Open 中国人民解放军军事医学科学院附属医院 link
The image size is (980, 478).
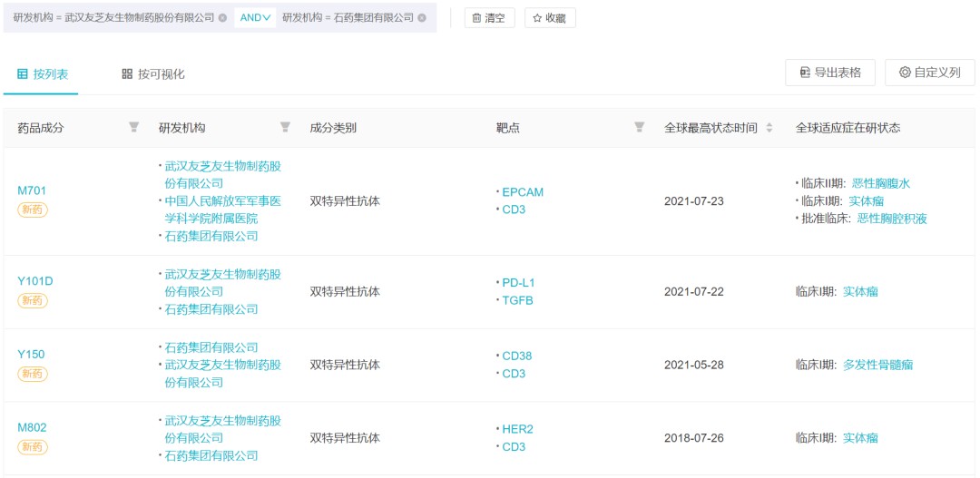pyautogui.click(x=222, y=210)
